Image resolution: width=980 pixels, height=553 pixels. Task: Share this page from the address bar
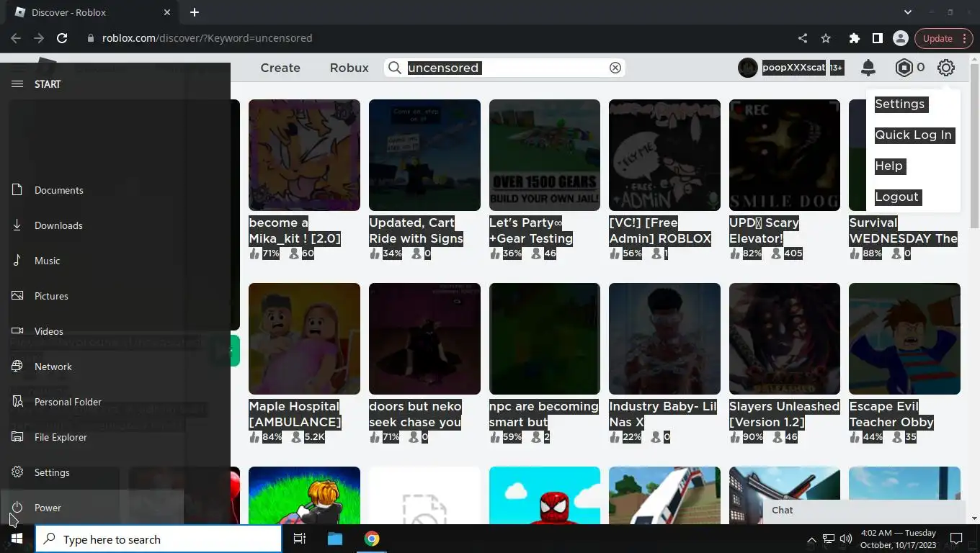pos(803,38)
